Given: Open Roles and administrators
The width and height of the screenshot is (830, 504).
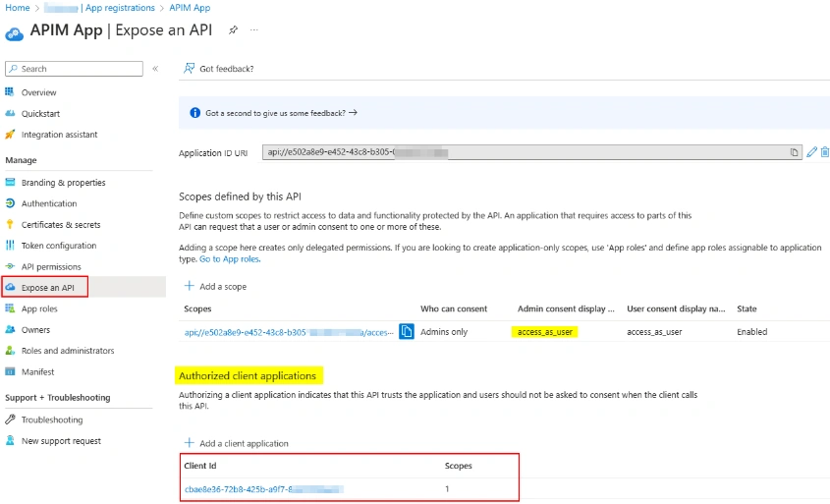Looking at the screenshot, I should [68, 351].
